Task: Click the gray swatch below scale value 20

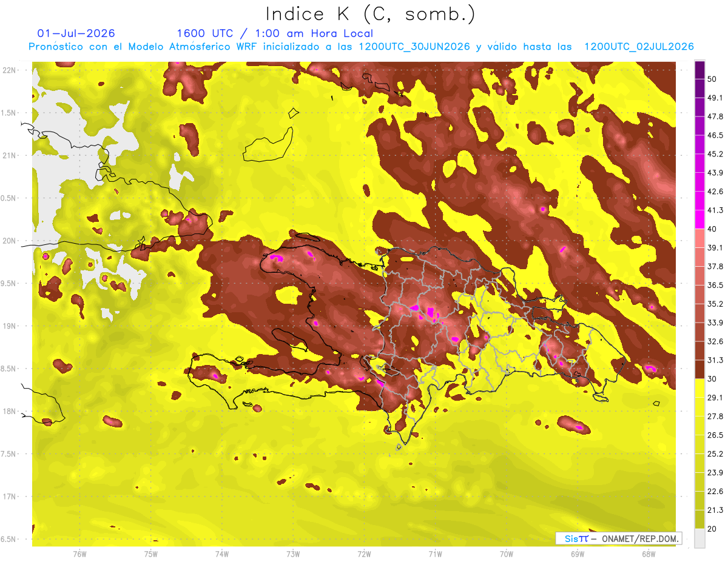Action: pos(699,538)
